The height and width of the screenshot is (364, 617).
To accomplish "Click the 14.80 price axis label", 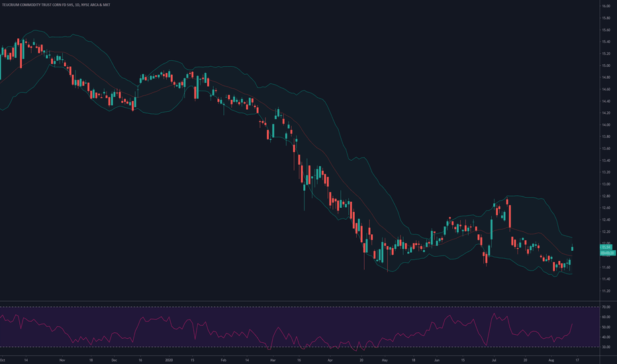I will 606,77.
